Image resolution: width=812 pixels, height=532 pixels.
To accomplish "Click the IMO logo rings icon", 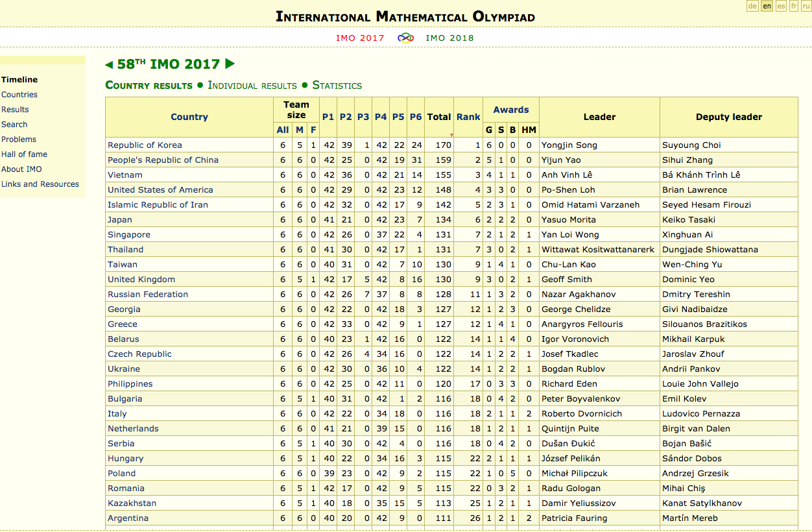I will (405, 38).
